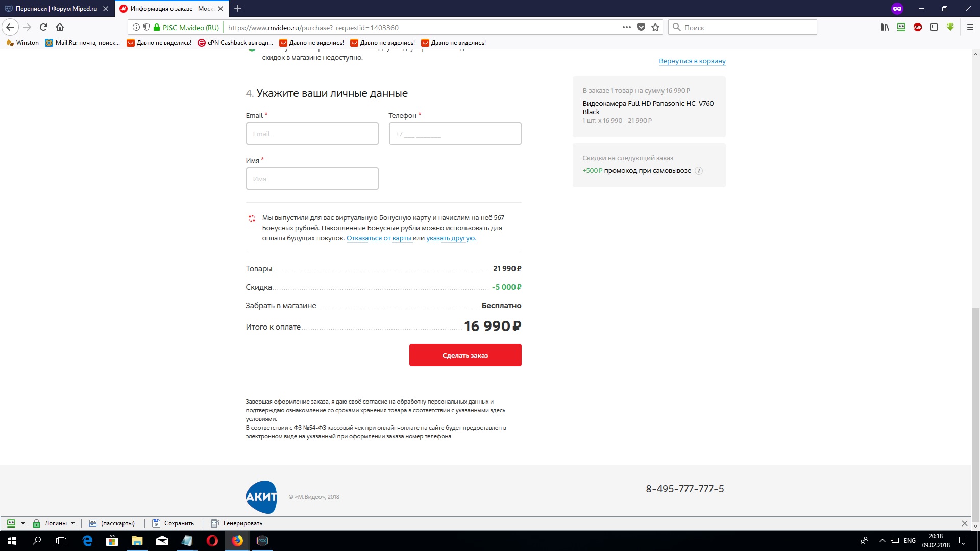
Task: Switch to Firefox on taskbar
Action: (x=237, y=541)
